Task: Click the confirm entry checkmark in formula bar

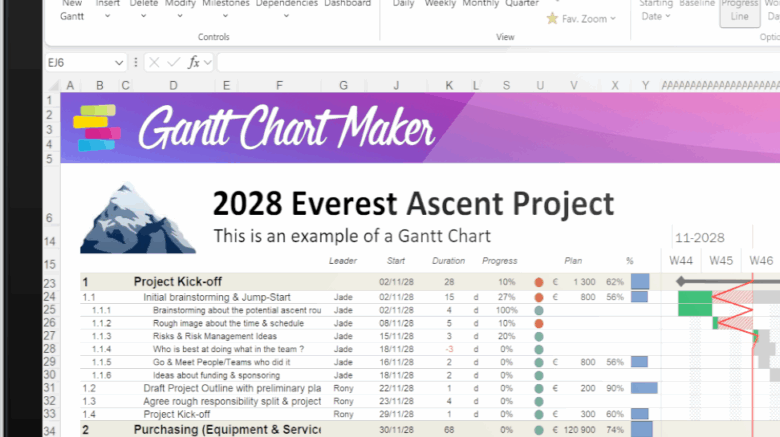Action: [174, 63]
